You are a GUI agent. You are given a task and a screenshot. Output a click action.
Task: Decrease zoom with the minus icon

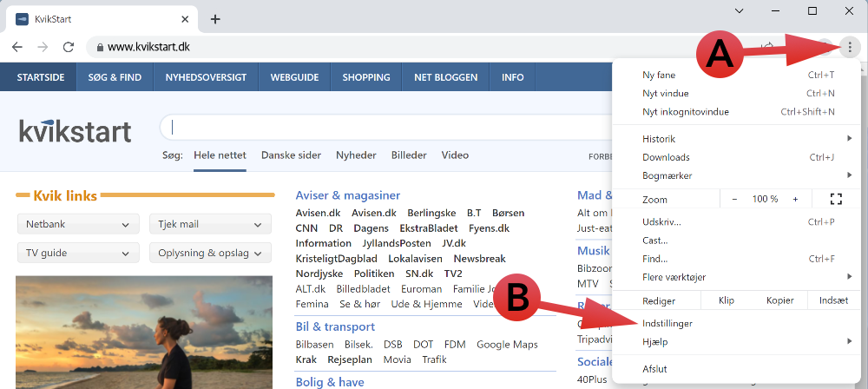click(734, 199)
